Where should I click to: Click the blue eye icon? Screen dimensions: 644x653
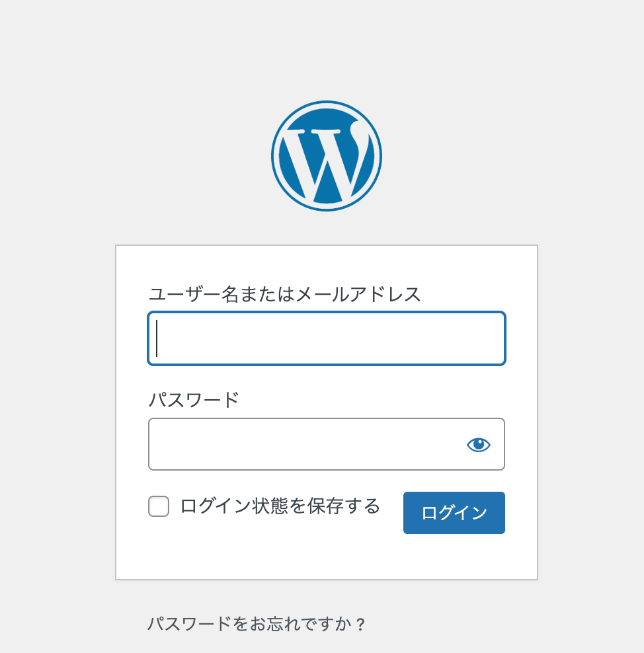coord(479,445)
